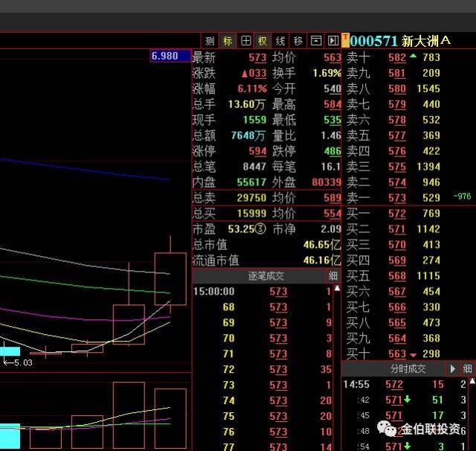Click the arrow next to 分时成交
The width and height of the screenshot is (476, 451).
coord(453,368)
